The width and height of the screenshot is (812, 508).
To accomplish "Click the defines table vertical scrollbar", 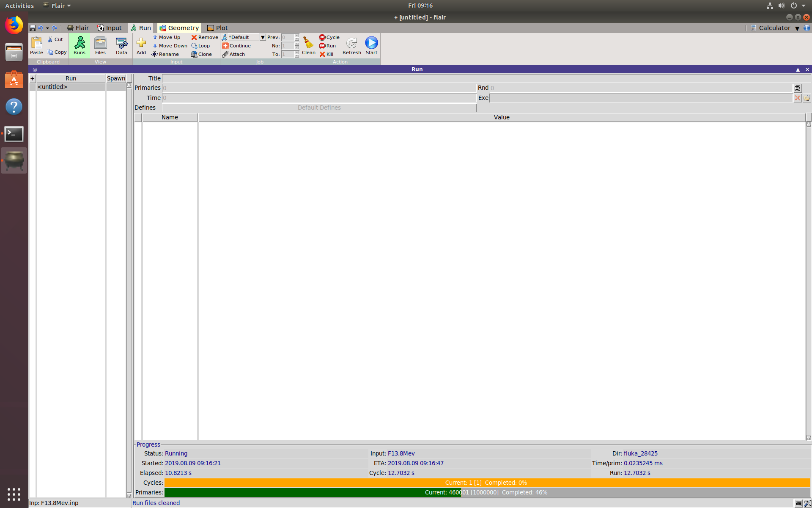I will (809, 281).
